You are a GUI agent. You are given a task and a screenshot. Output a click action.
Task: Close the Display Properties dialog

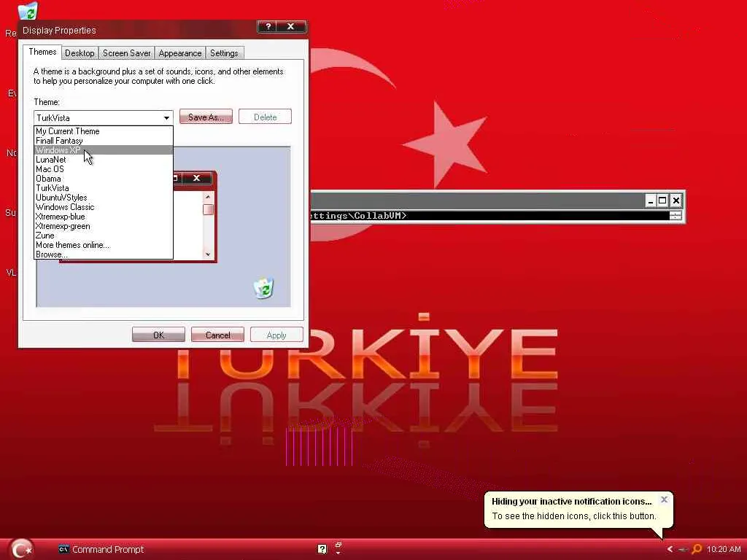tap(291, 27)
